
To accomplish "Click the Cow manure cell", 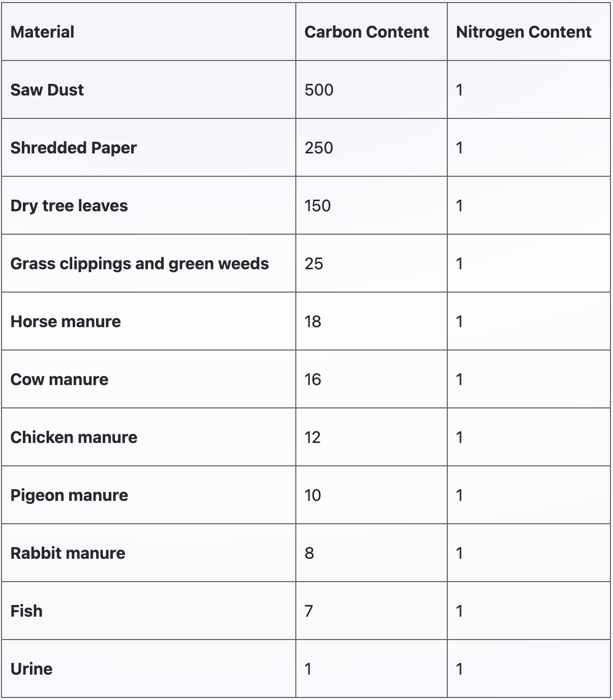I will pos(59,379).
